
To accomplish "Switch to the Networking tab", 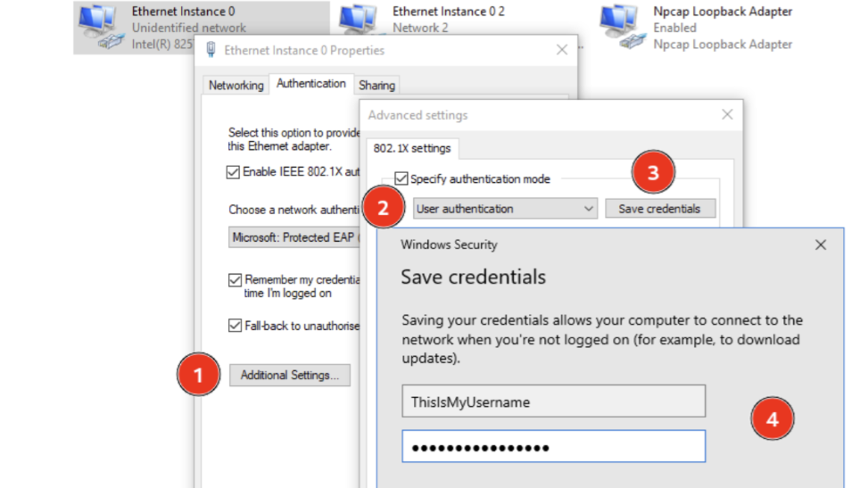I will pyautogui.click(x=236, y=86).
